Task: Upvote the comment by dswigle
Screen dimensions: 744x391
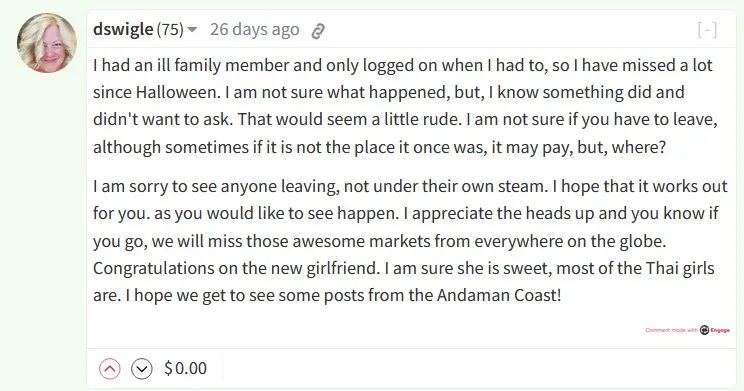Action: (x=110, y=369)
